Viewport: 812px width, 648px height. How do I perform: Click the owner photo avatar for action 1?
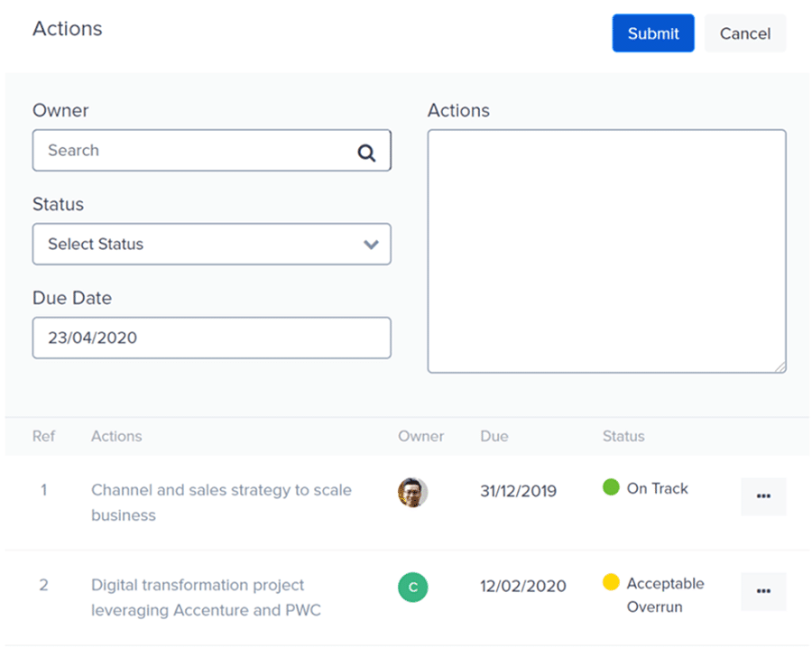point(412,492)
